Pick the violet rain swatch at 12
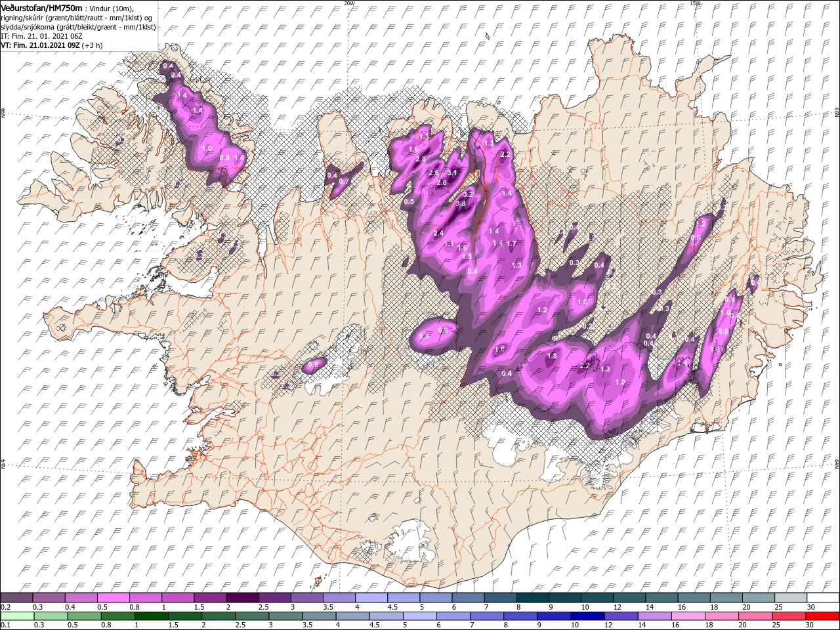This screenshot has height=630, width=840. click(x=621, y=616)
